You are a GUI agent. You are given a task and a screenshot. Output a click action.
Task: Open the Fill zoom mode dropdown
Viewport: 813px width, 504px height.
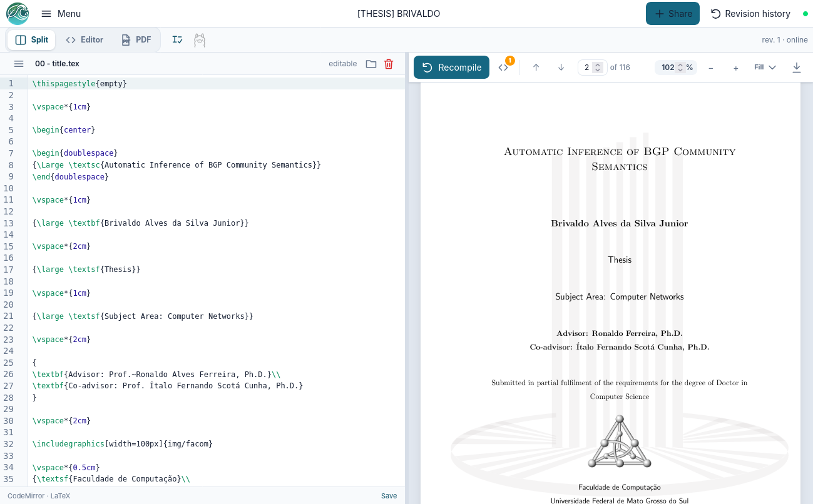coord(765,68)
